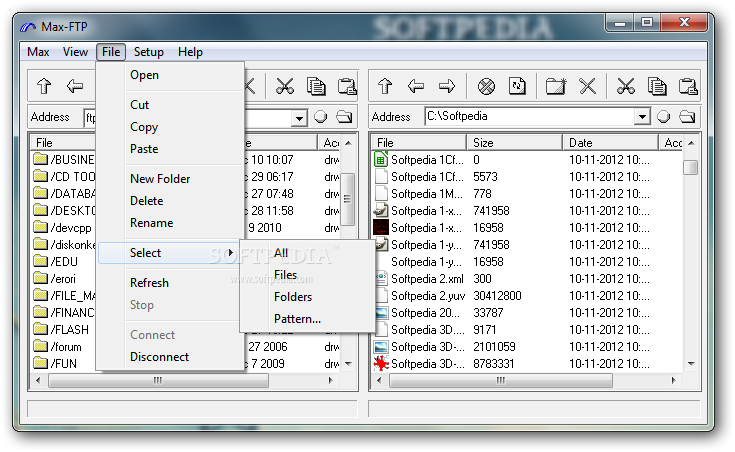The image size is (735, 452).
Task: Click the size value 8783331
Action: pos(494,363)
